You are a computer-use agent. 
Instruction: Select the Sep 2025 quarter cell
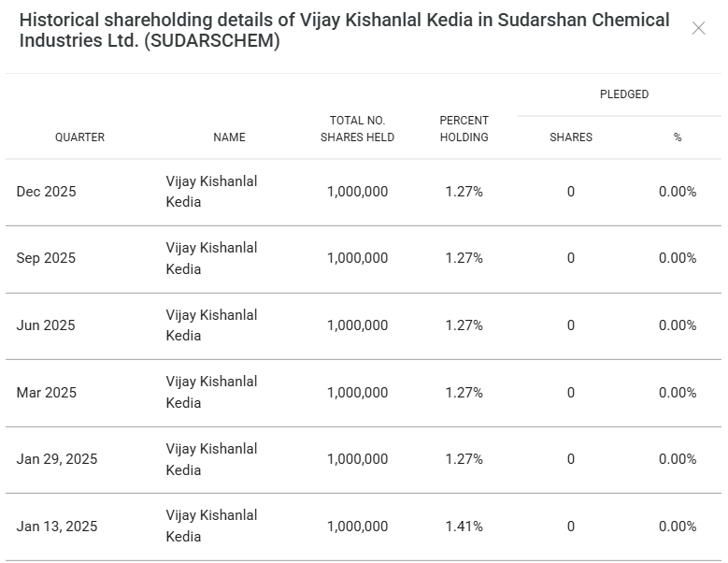click(46, 258)
